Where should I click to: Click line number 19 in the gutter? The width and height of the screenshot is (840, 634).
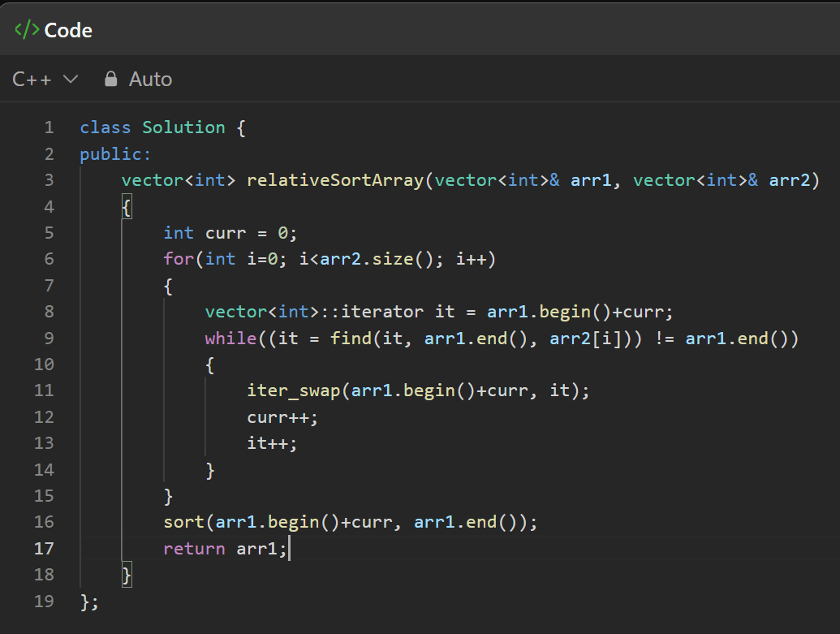[x=44, y=601]
